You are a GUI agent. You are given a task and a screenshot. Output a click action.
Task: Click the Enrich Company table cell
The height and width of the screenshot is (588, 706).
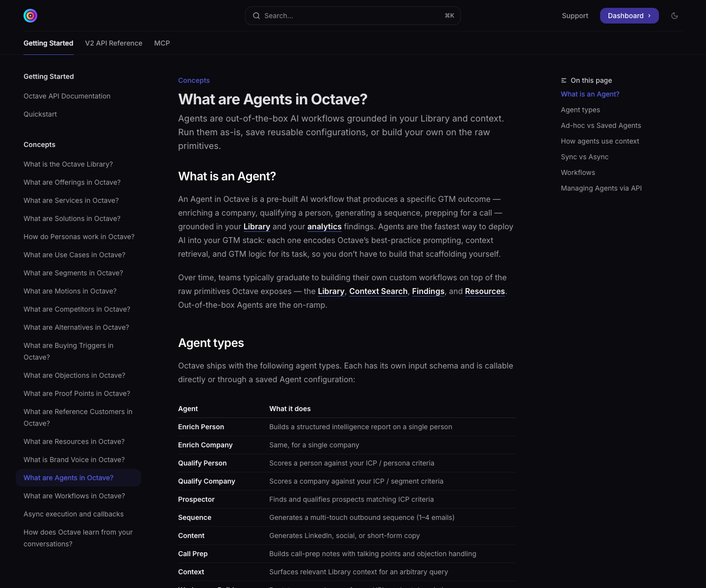(x=205, y=445)
